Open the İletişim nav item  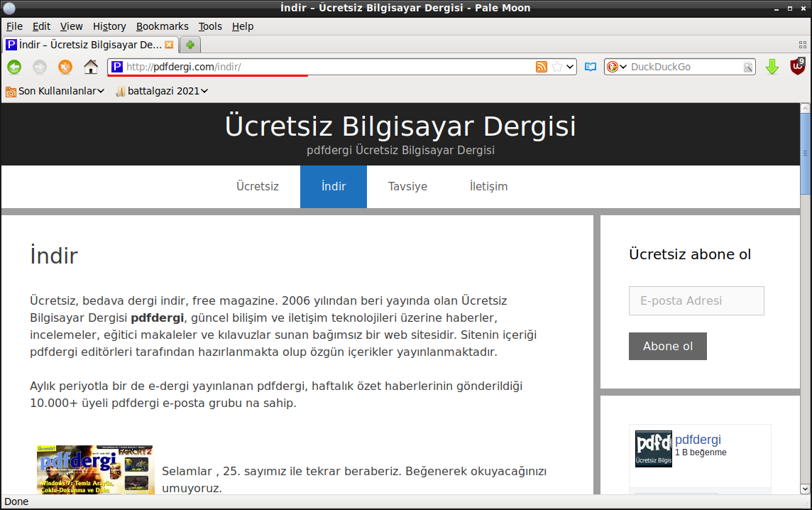click(488, 187)
